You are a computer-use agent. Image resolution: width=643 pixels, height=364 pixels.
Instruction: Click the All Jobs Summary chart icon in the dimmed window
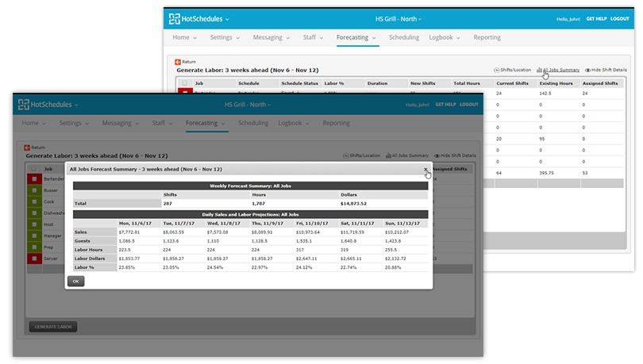[388, 155]
